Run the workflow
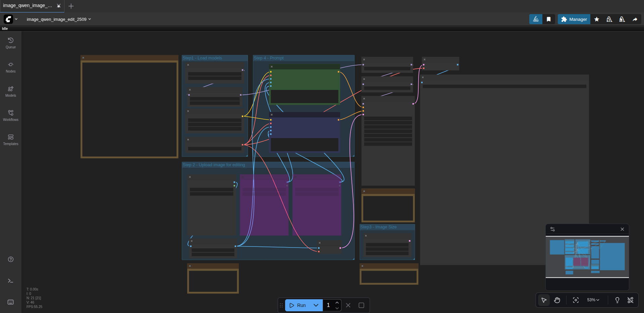 [x=298, y=305]
